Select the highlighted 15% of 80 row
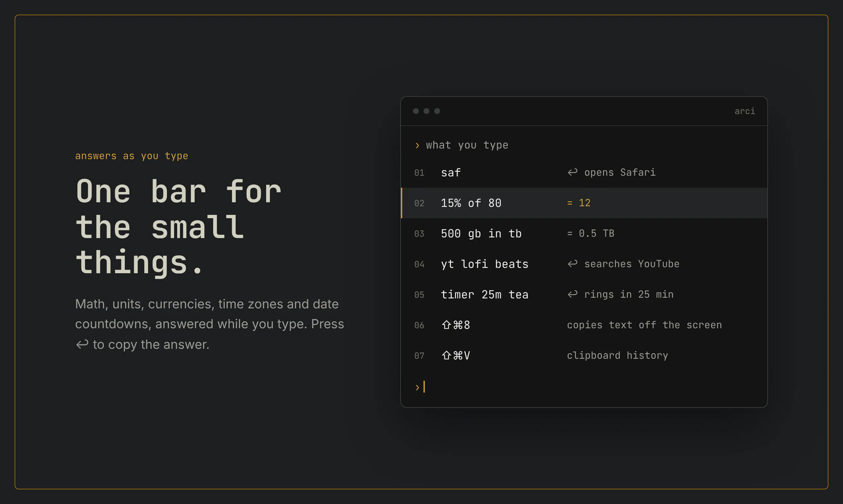The image size is (843, 504). (584, 203)
